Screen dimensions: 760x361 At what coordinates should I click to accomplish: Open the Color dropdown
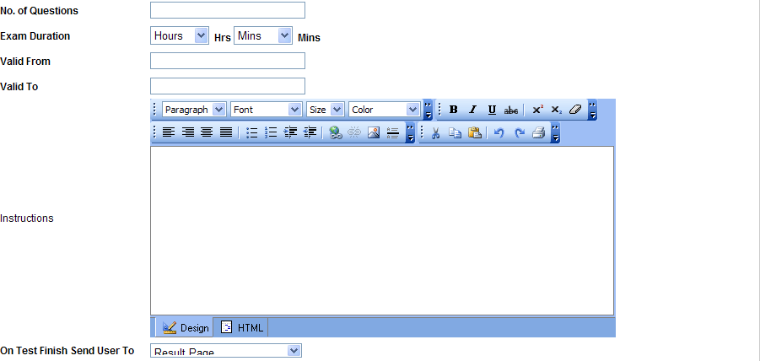384,110
